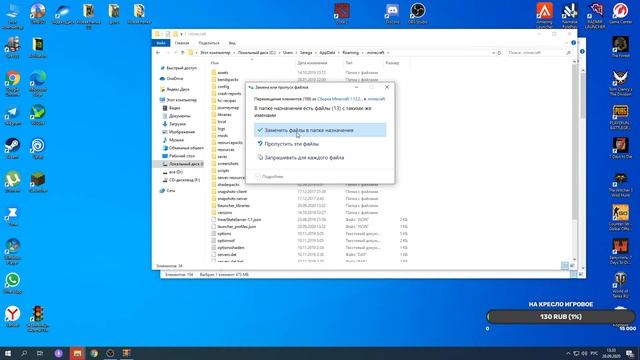This screenshot has height=360, width=640.
Task: Select the servers.dat file
Action: (227, 255)
